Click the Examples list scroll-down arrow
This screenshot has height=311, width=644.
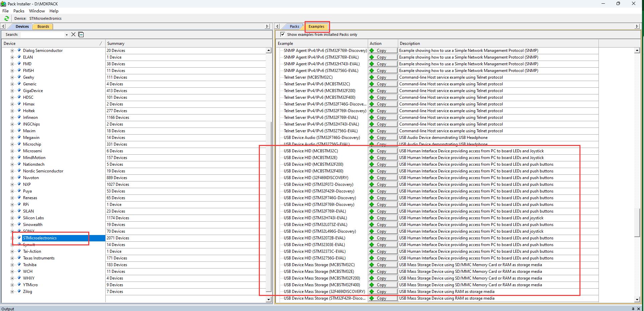(637, 299)
